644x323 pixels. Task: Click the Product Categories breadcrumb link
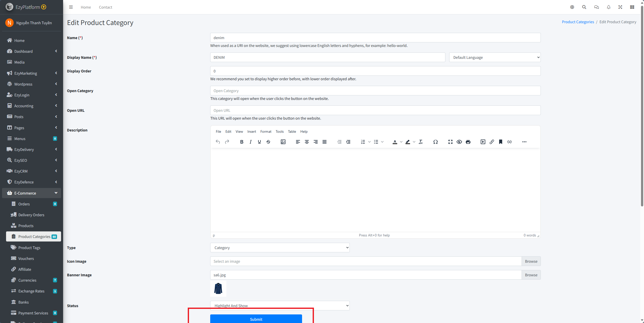point(578,22)
